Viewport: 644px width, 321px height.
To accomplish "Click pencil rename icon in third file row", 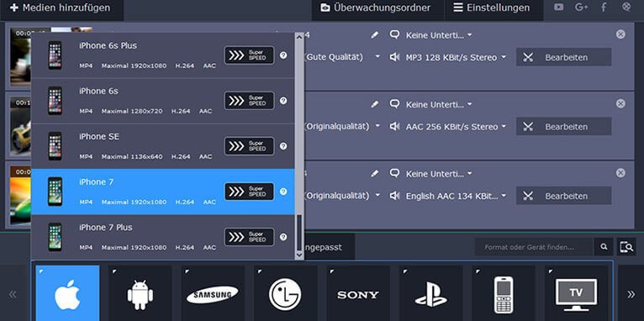I will [x=375, y=174].
